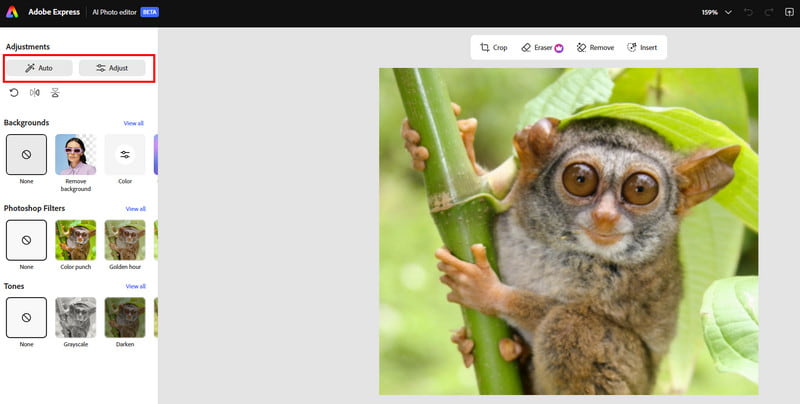Image resolution: width=800 pixels, height=404 pixels.
Task: Open the 159% zoom dropdown
Action: 716,12
